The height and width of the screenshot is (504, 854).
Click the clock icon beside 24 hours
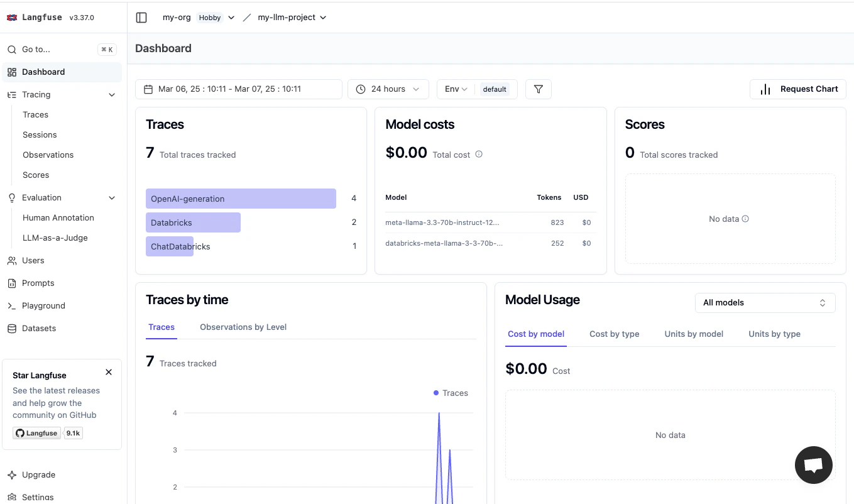tap(361, 89)
